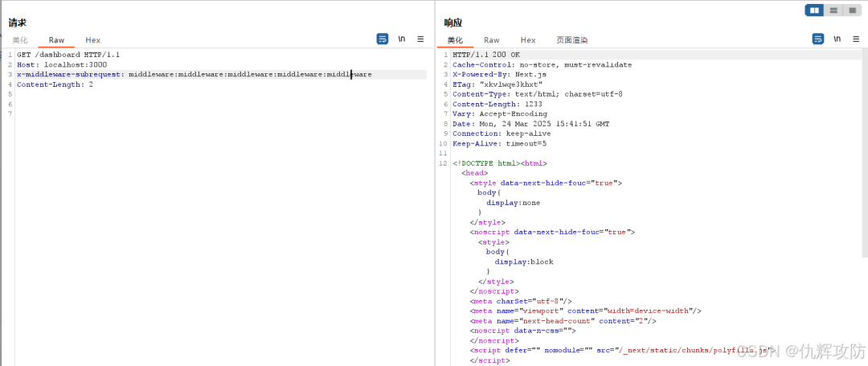This screenshot has width=868, height=366.
Task: Click the meta charSet utf-8 line
Action: coord(521,301)
